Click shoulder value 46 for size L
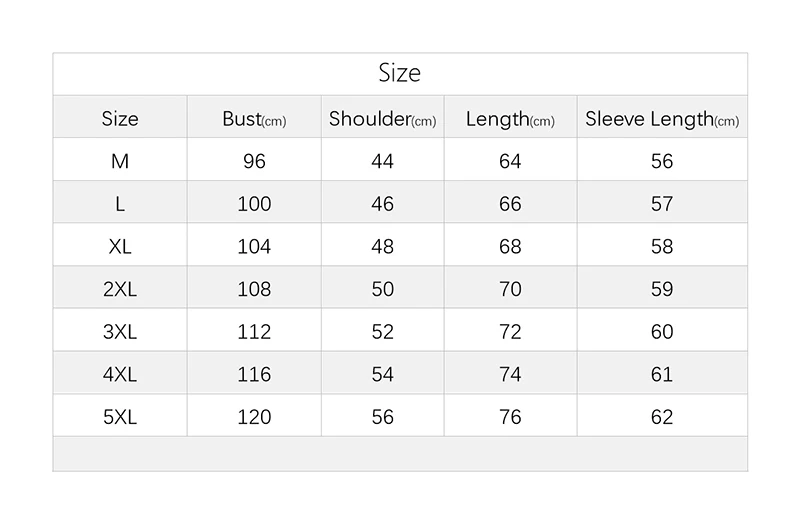This screenshot has width=800, height=523. 382,204
